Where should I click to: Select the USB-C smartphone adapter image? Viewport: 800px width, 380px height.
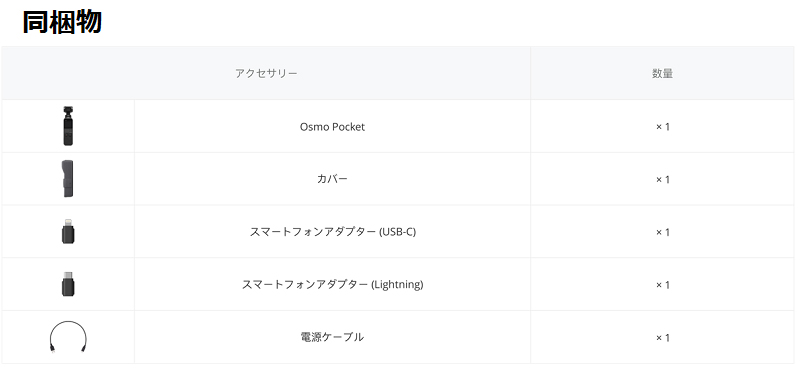68,232
